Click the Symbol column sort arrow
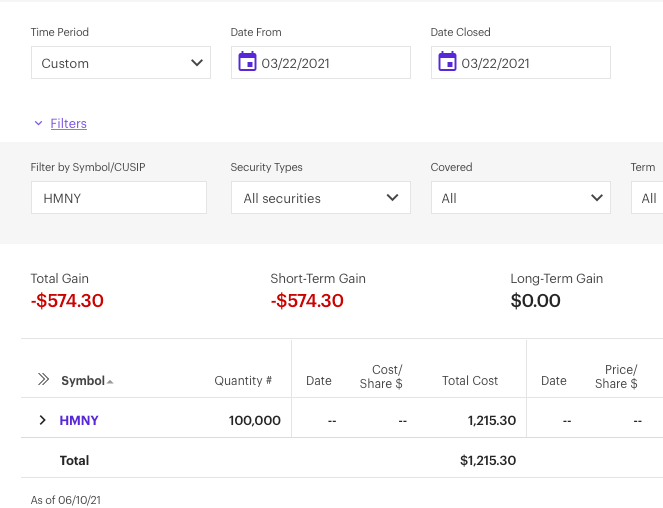This screenshot has height=508, width=663. tap(110, 381)
